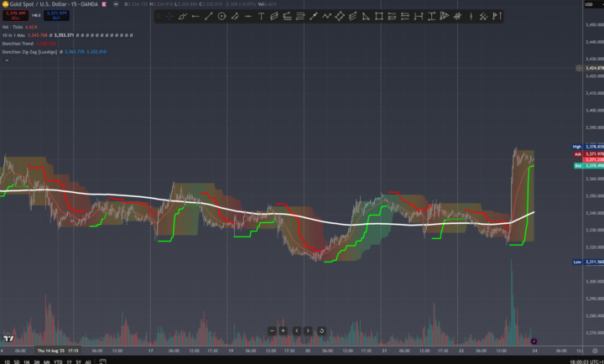The image size is (604, 364).
Task: Select the rectangle shape tool
Action: click(x=379, y=16)
